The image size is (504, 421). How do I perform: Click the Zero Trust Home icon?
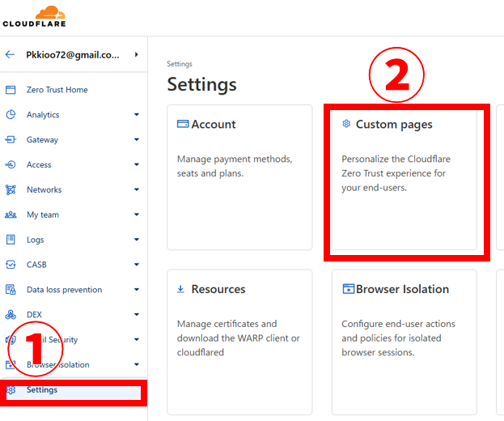click(x=11, y=90)
